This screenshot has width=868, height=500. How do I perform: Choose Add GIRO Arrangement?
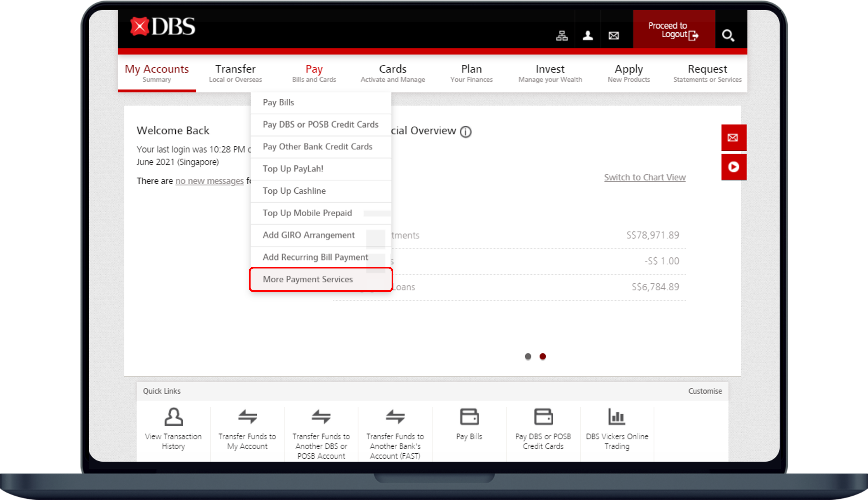(321, 235)
